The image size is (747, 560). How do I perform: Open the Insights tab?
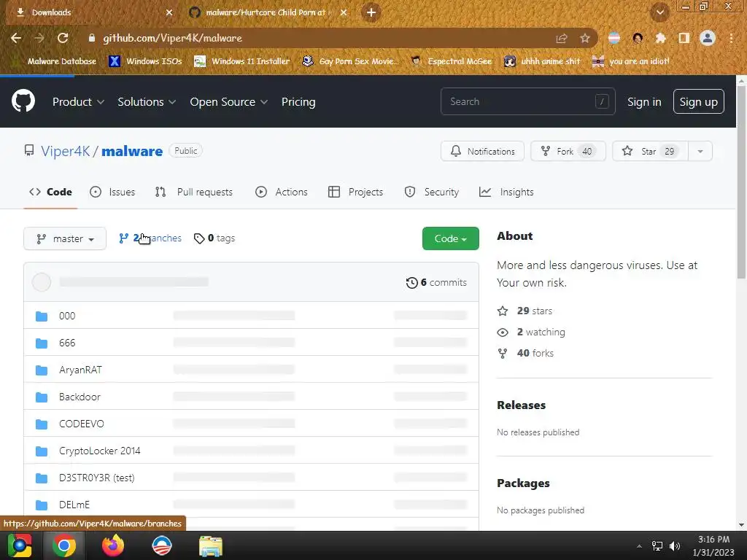pos(506,192)
